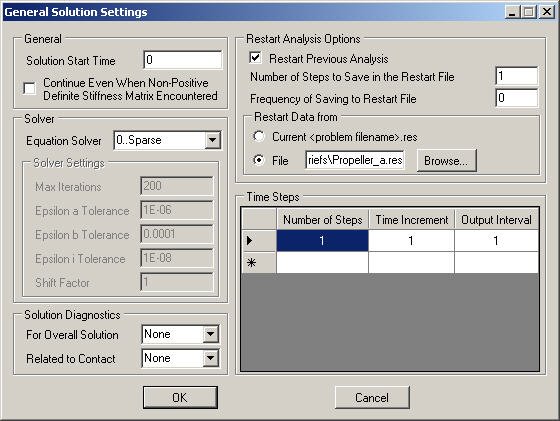
Task: Select Current problem filename .res radio option
Action: 259,136
